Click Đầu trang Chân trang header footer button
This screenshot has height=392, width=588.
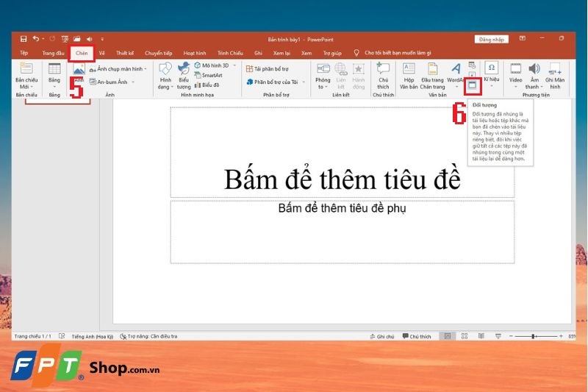coord(432,76)
